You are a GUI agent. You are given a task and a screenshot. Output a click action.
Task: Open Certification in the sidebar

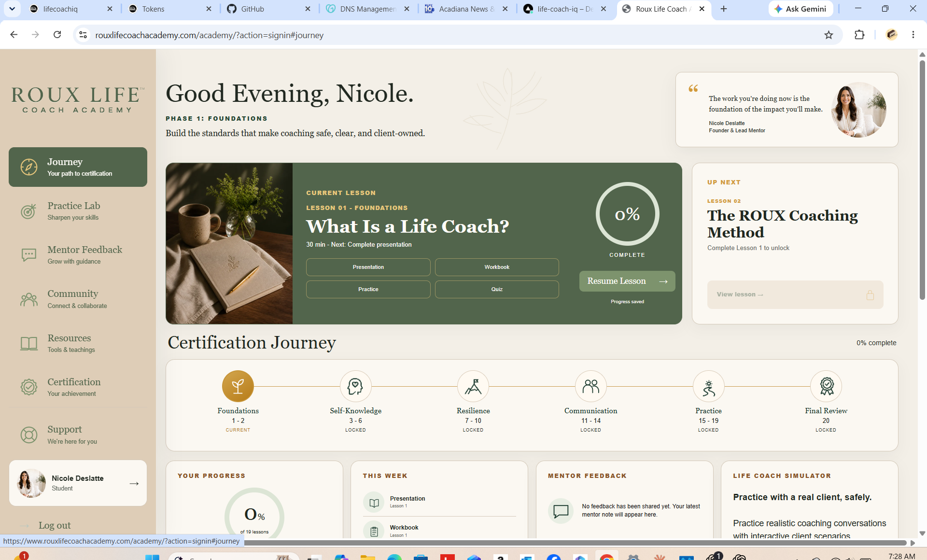[78, 387]
